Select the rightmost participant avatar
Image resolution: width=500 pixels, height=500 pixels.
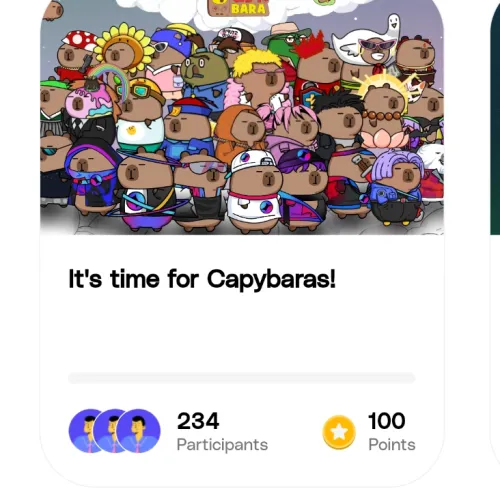(138, 431)
